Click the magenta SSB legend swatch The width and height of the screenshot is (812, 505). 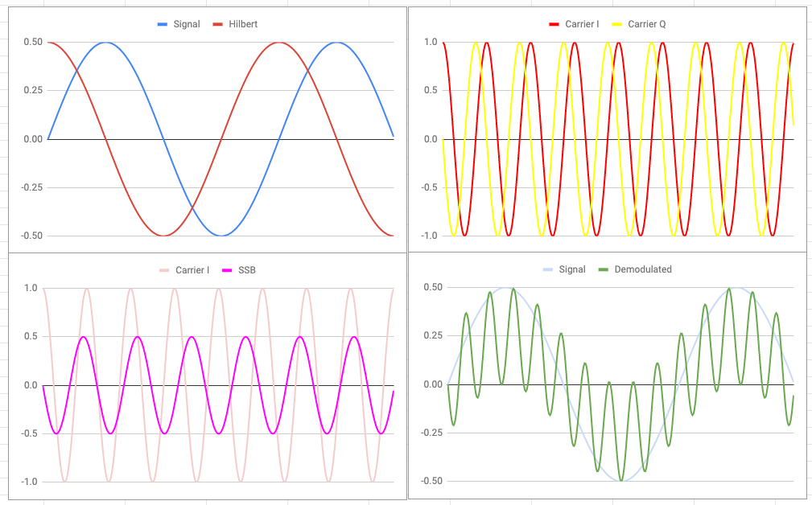227,271
